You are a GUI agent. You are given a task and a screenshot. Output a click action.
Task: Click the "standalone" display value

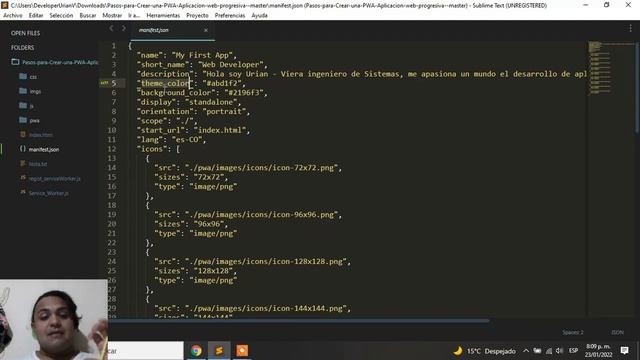(x=211, y=102)
